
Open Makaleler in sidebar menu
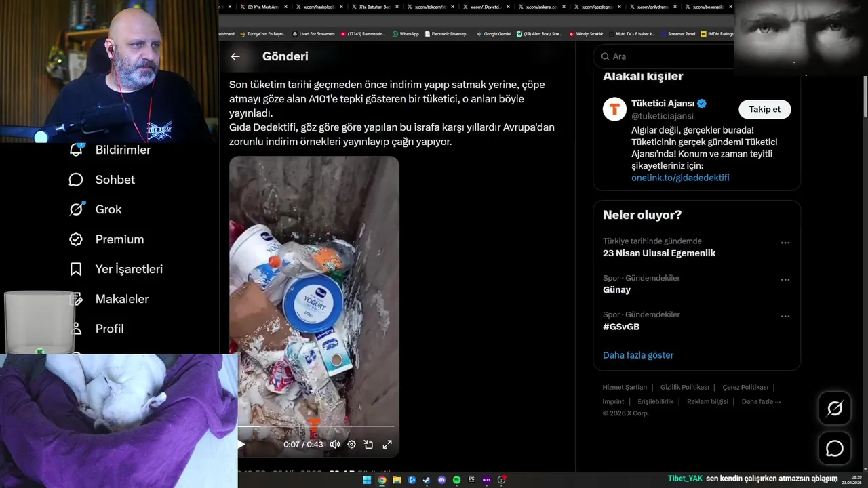[x=122, y=299]
